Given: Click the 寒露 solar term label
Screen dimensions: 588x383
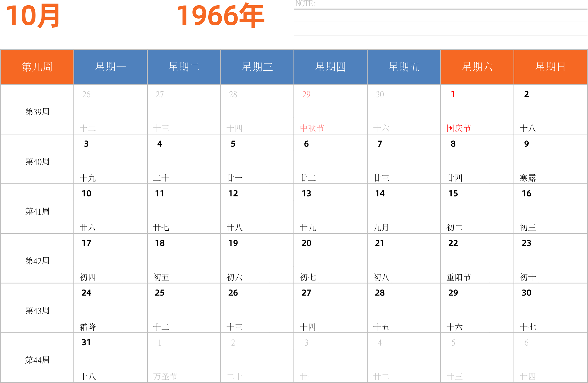Looking at the screenshot, I should pos(528,178).
